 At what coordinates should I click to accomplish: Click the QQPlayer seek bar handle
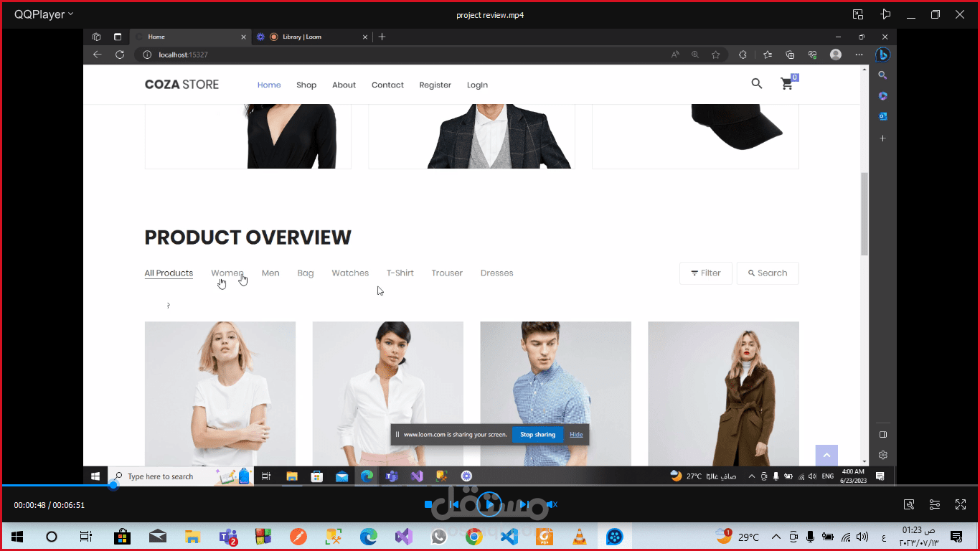113,486
